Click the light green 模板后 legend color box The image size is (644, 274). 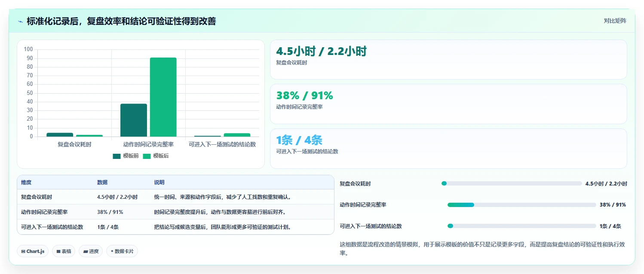point(147,156)
